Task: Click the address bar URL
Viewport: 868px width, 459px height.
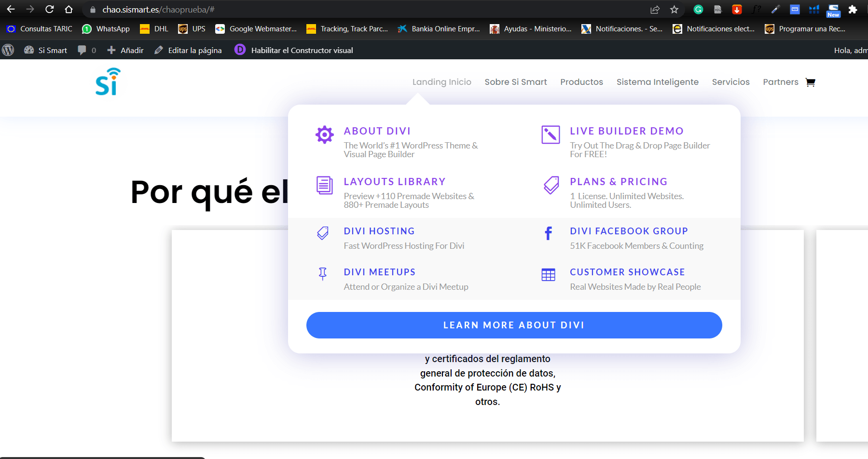Action: pyautogui.click(x=158, y=9)
